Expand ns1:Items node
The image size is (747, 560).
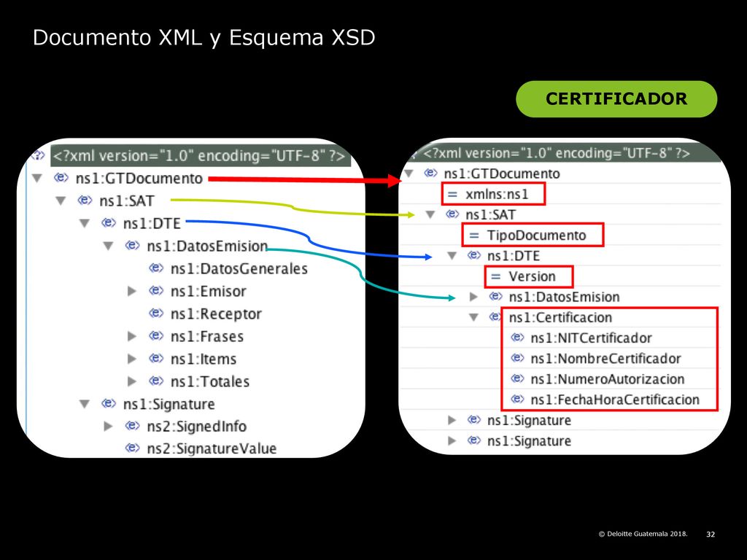[132, 359]
